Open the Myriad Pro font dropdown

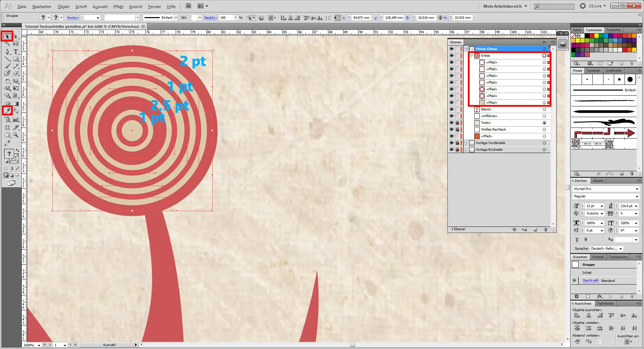pyautogui.click(x=637, y=189)
